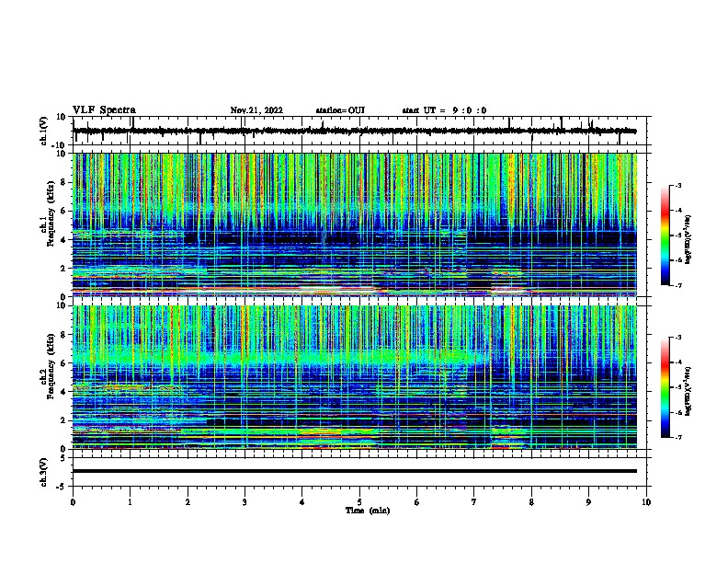Image resolution: width=728 pixels, height=563 pixels.
Task: Click the "-4" value on ch.1 color bar
Action: coord(677,211)
